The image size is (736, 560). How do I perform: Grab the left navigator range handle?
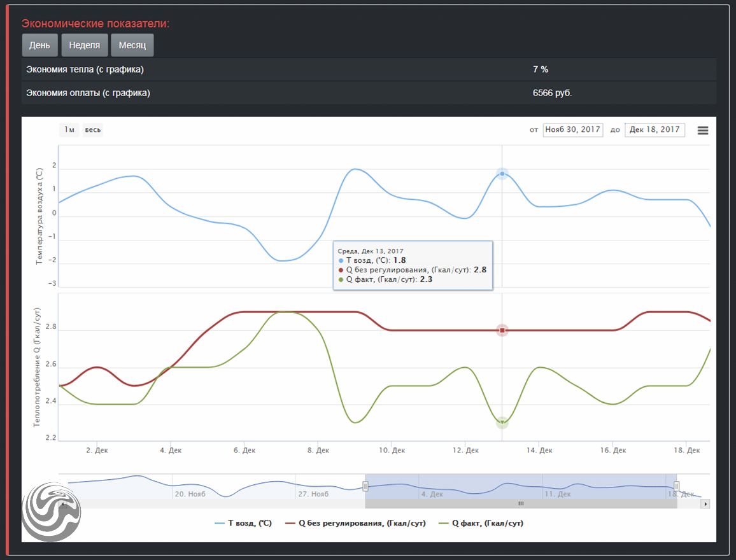pyautogui.click(x=365, y=486)
